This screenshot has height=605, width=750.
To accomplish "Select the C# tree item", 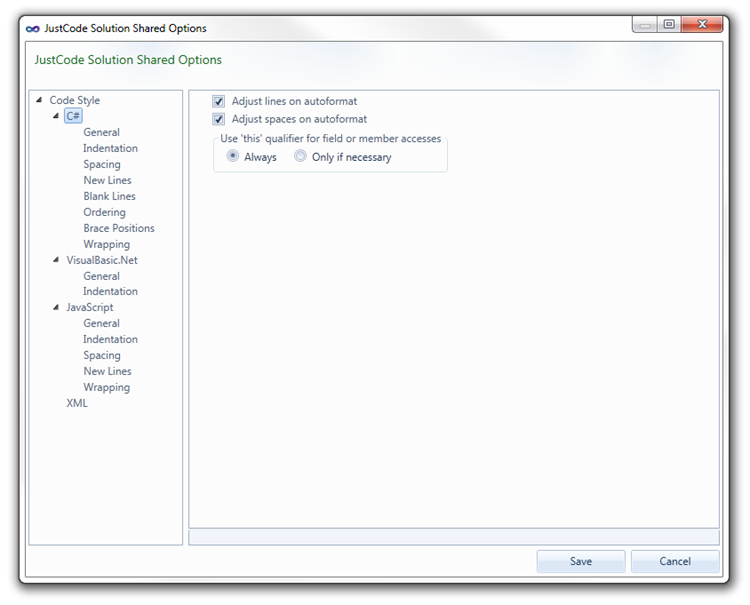I will tap(73, 116).
